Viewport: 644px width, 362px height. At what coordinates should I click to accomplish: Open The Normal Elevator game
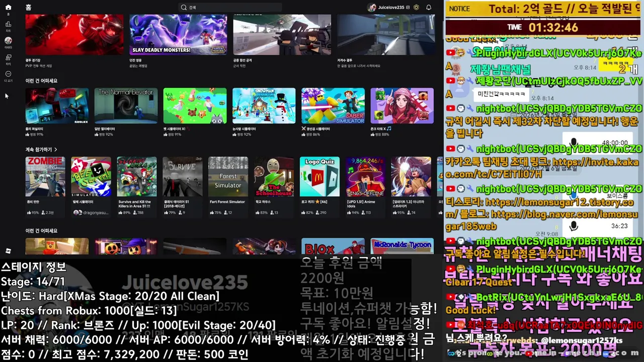coord(126,106)
